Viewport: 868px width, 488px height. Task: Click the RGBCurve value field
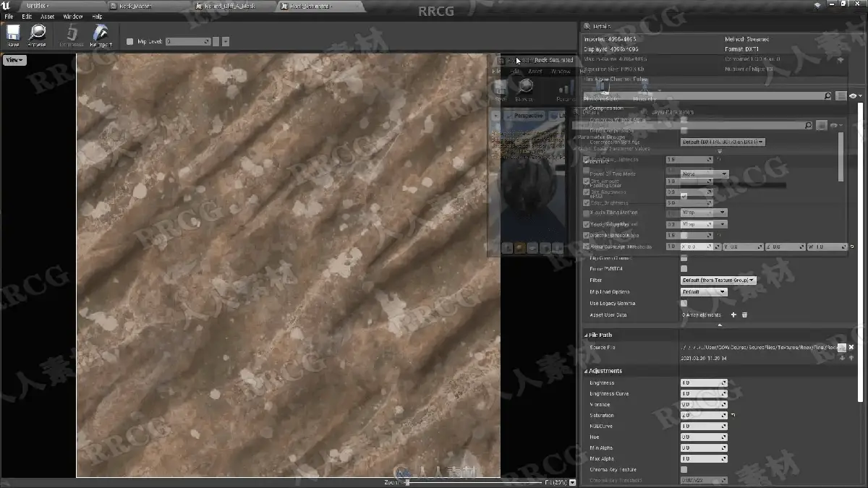point(704,427)
